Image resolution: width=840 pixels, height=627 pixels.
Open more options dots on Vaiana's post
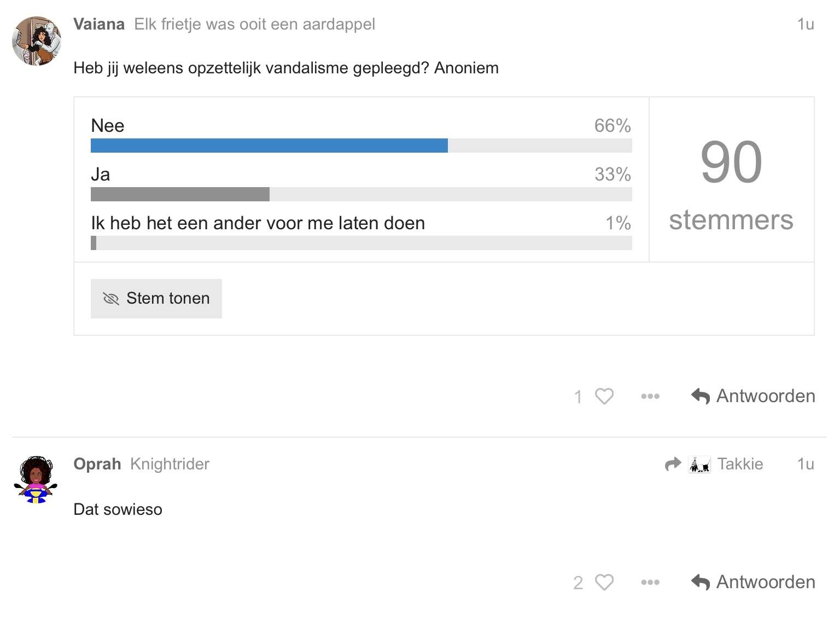[650, 396]
